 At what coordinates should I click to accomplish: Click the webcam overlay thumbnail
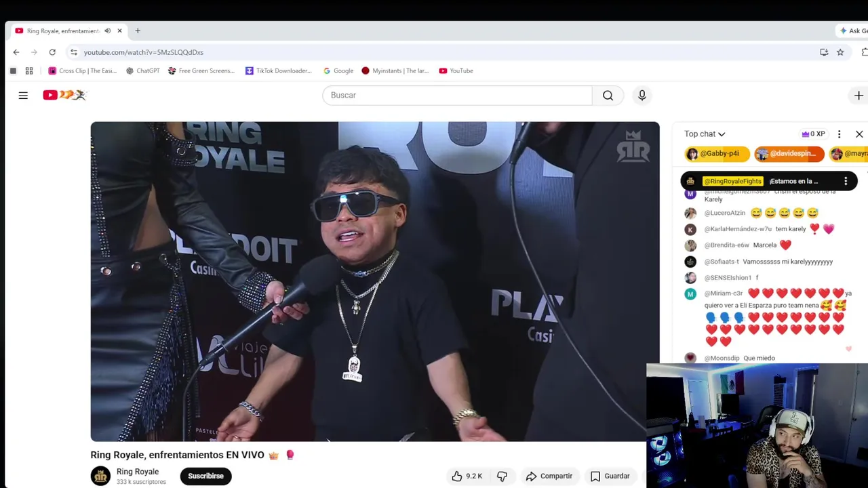pos(757,426)
